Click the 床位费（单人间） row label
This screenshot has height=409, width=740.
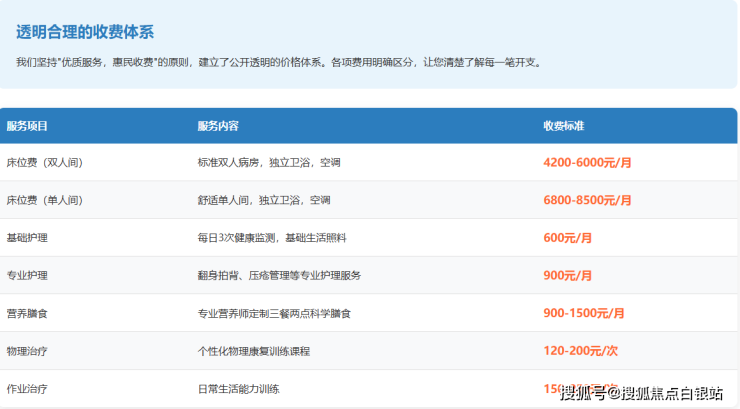pyautogui.click(x=45, y=200)
